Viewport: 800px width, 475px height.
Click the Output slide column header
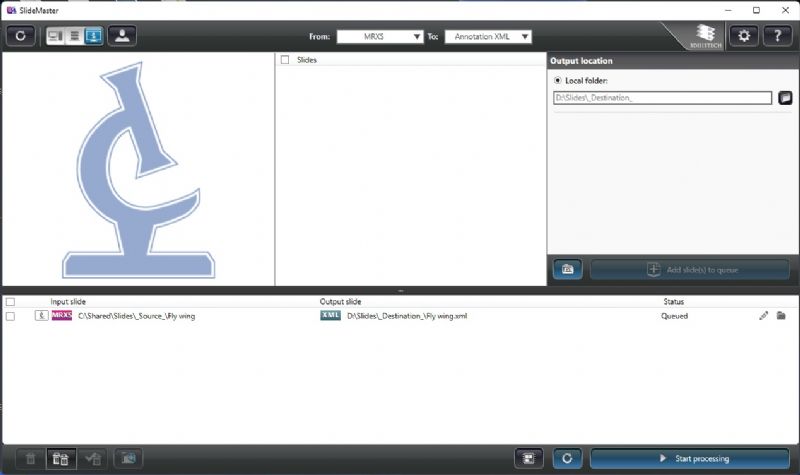click(340, 302)
